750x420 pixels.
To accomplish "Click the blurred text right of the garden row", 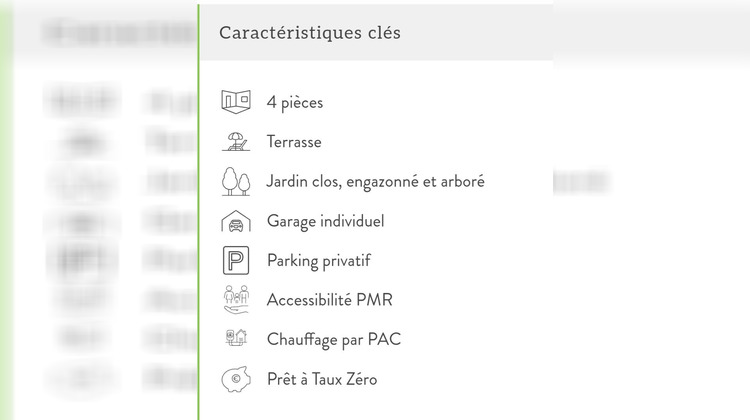I will tap(580, 182).
